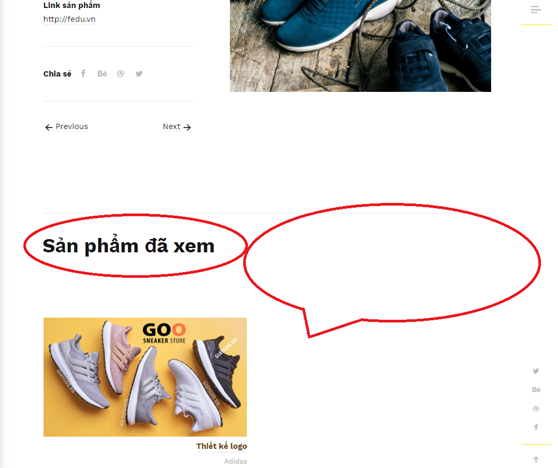558x468 pixels.
Task: Open the Thiết kế logo product title
Action: [x=221, y=446]
